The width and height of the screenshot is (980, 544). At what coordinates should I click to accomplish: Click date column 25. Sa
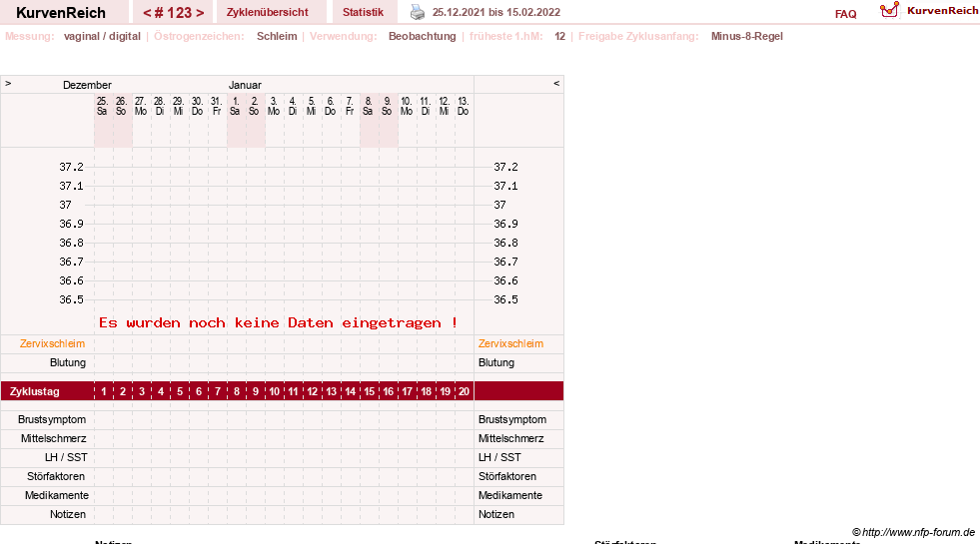pos(102,106)
